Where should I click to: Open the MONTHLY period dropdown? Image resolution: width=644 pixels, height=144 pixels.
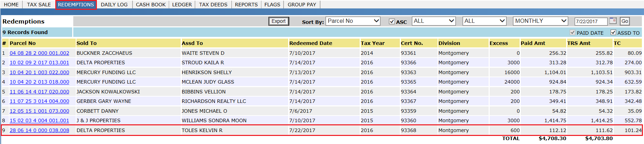pyautogui.click(x=540, y=21)
